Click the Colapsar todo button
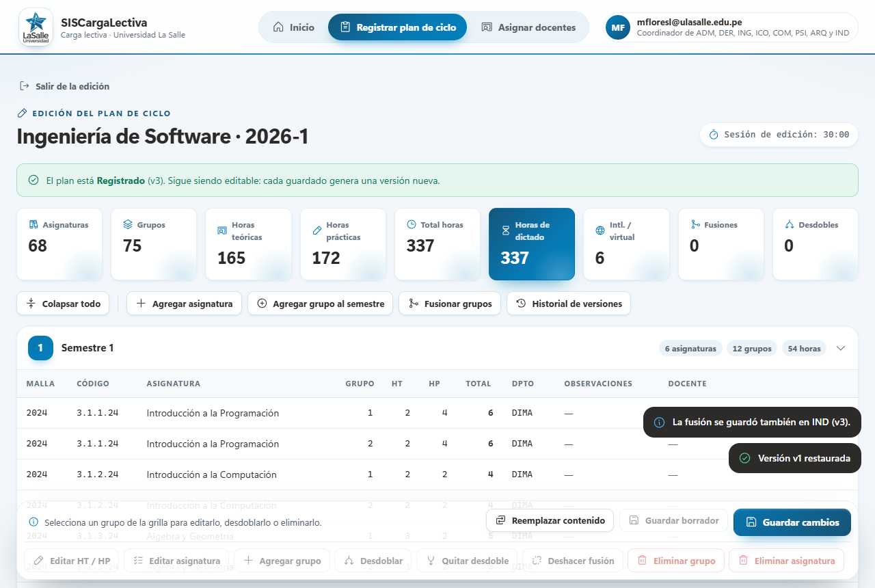 click(x=63, y=304)
